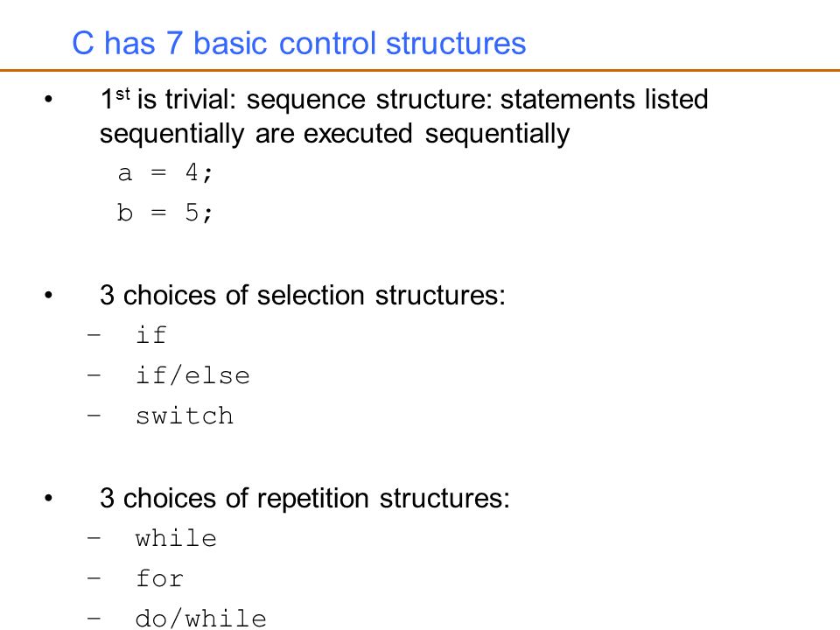
Task: Select the 'for' list item
Action: pos(159,578)
